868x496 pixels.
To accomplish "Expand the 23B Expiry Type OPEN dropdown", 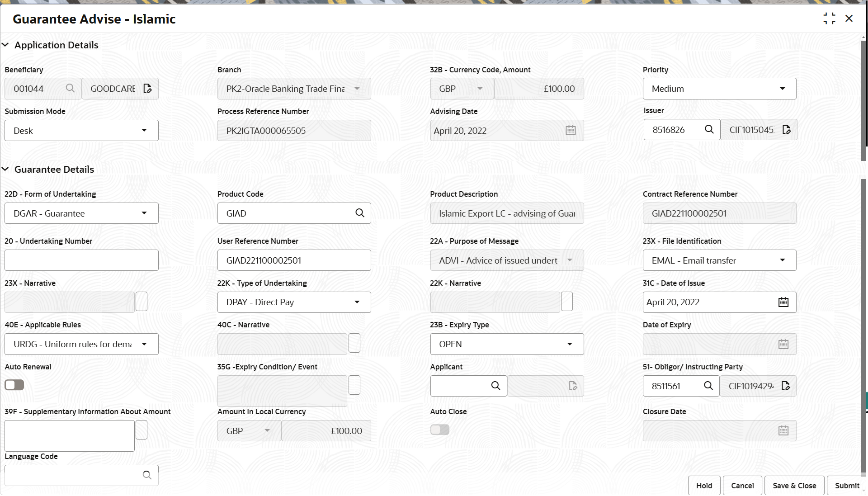I will (506, 344).
